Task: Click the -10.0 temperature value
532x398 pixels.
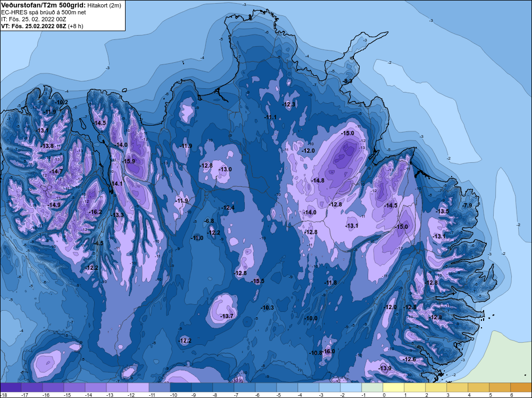Action: [x=311, y=318]
